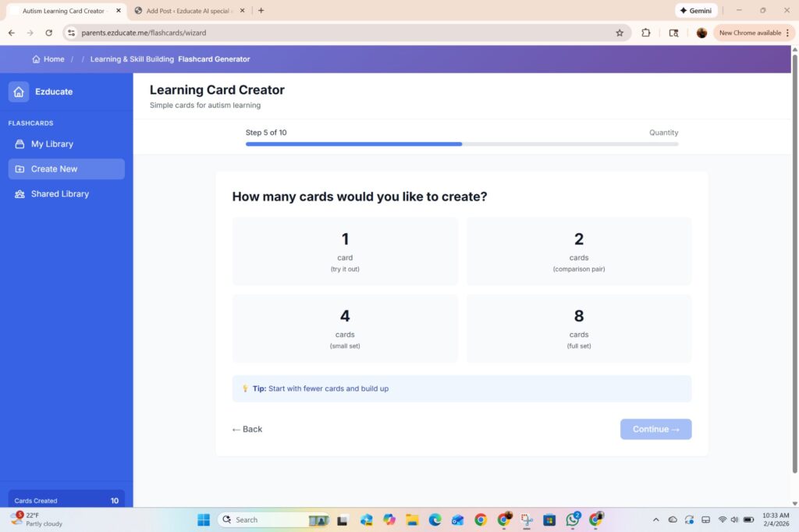Pick the 8 cards full set option
This screenshot has height=532, width=799.
pyautogui.click(x=578, y=328)
